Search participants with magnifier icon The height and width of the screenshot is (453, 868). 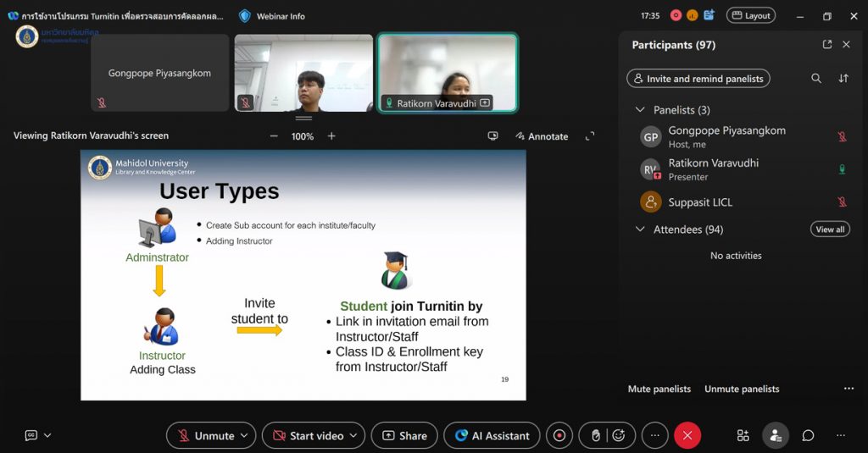tap(816, 79)
